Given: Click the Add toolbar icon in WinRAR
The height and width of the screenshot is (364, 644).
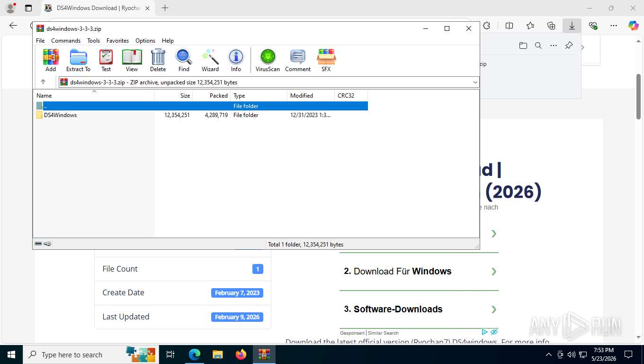Looking at the screenshot, I should point(51,60).
